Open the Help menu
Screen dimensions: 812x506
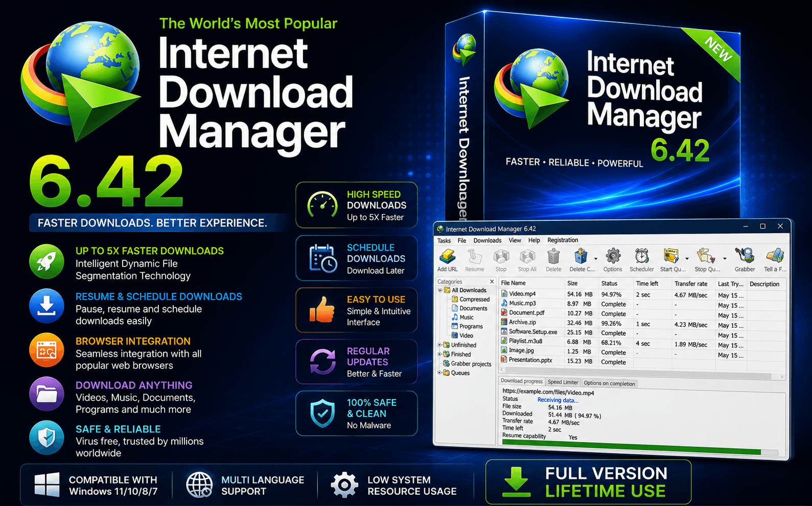coord(534,240)
